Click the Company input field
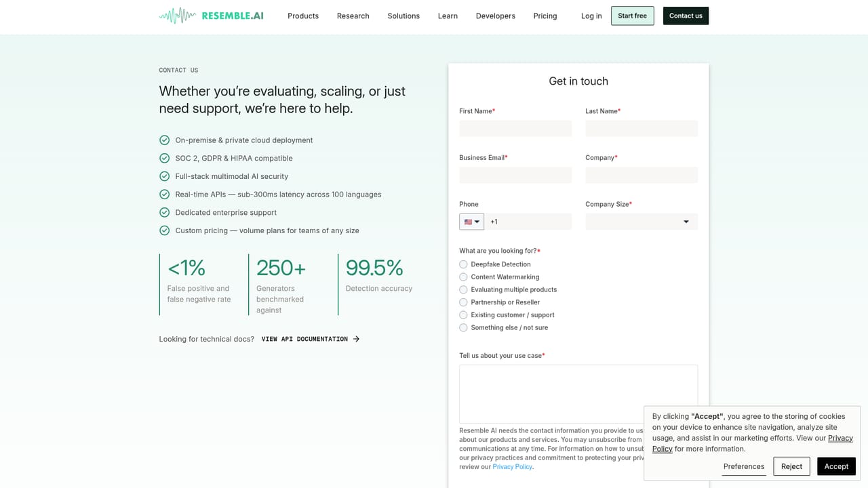This screenshot has height=488, width=868. pyautogui.click(x=642, y=175)
